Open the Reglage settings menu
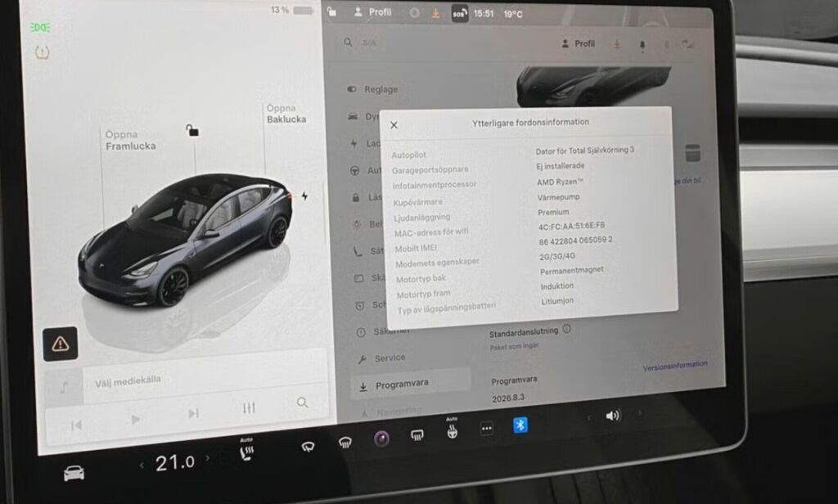This screenshot has width=838, height=504. tap(372, 89)
